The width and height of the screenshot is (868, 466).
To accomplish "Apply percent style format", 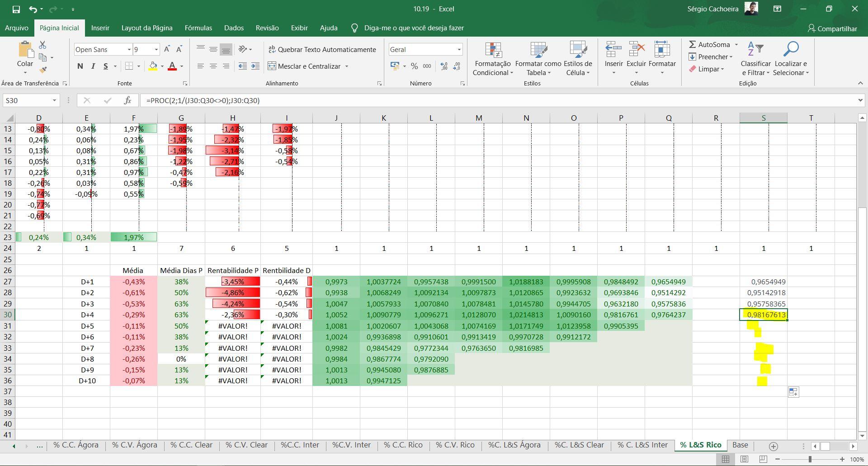I will [x=414, y=66].
